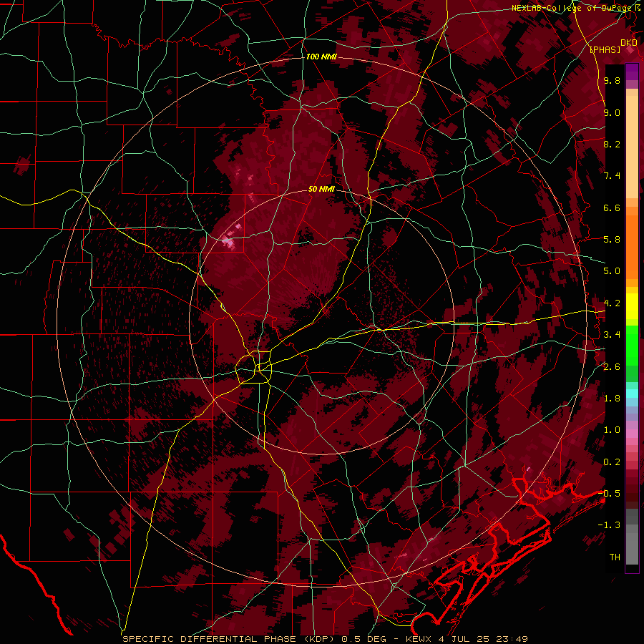The height and width of the screenshot is (644, 644).
Task: Click the 6.6 scale value
Action: 612,208
